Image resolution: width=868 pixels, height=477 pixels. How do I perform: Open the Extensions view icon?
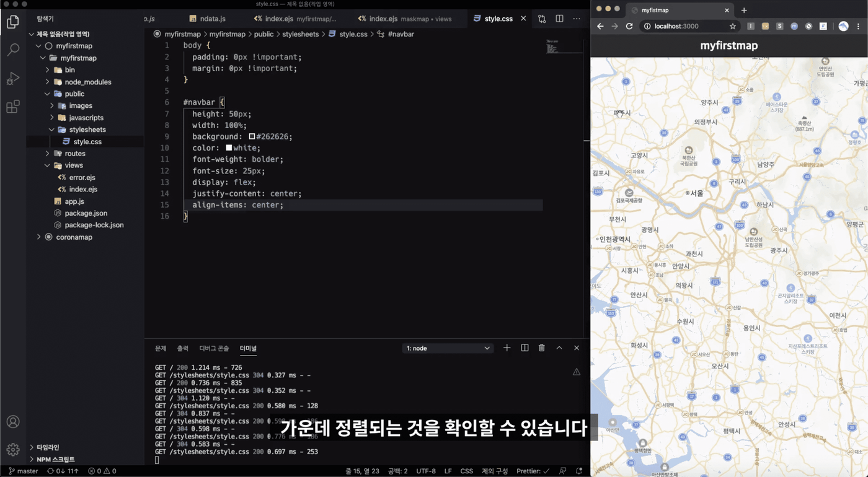click(x=13, y=107)
